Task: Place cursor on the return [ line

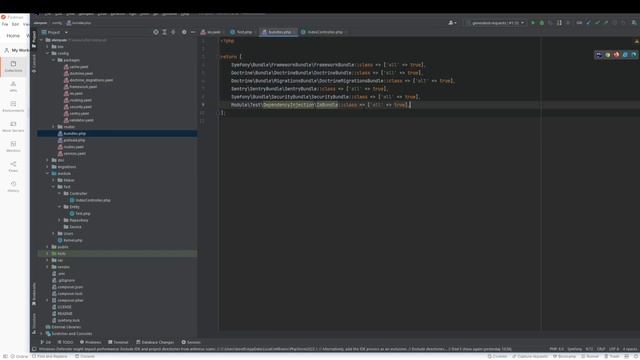Action: 231,57
